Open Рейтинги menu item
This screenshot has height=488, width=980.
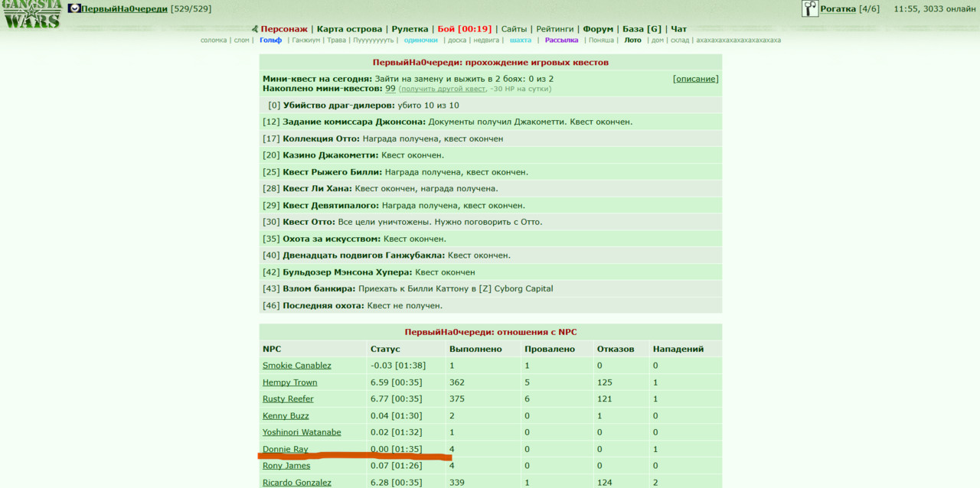coord(554,29)
